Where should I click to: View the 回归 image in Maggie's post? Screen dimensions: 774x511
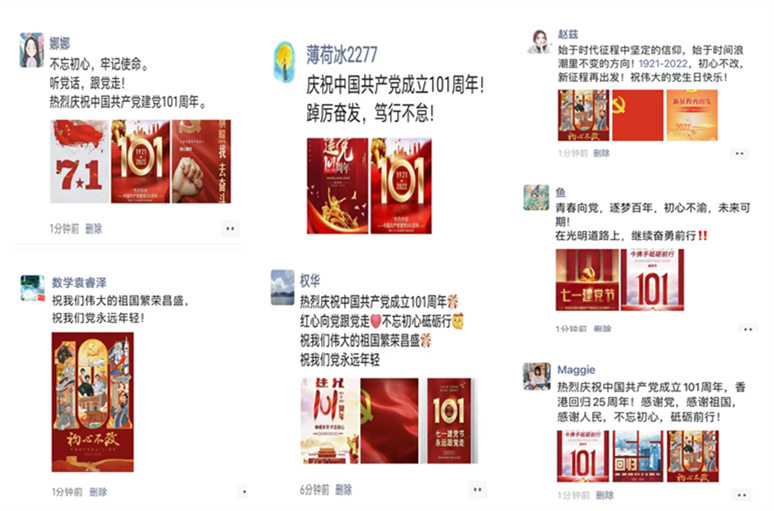(638, 456)
